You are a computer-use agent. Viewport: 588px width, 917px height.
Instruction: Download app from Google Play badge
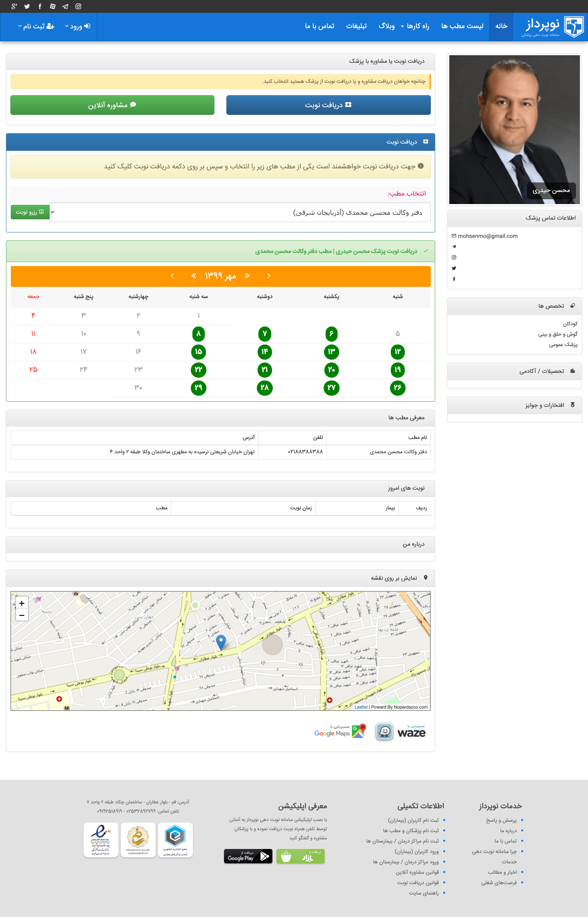[248, 856]
